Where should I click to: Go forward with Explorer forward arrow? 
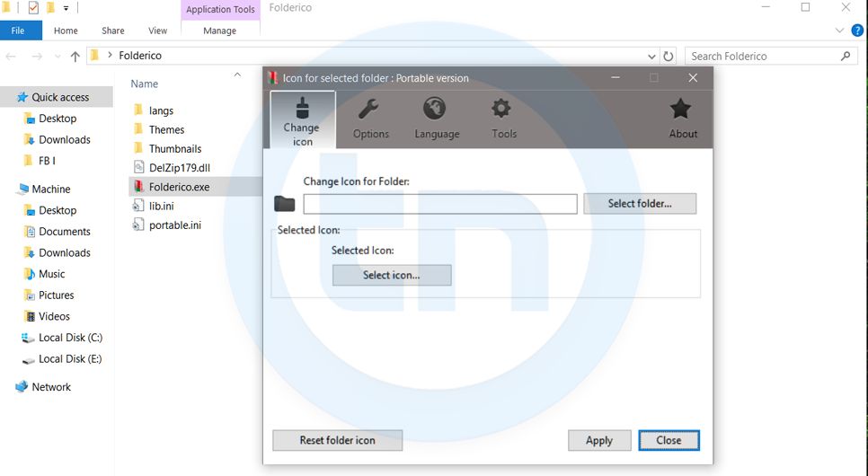pyautogui.click(x=37, y=56)
